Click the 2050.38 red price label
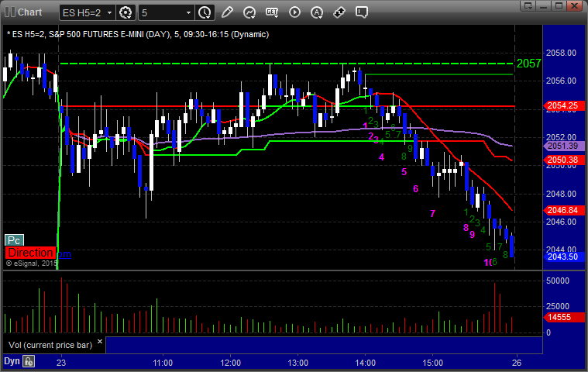This screenshot has height=372, width=588. 564,160
